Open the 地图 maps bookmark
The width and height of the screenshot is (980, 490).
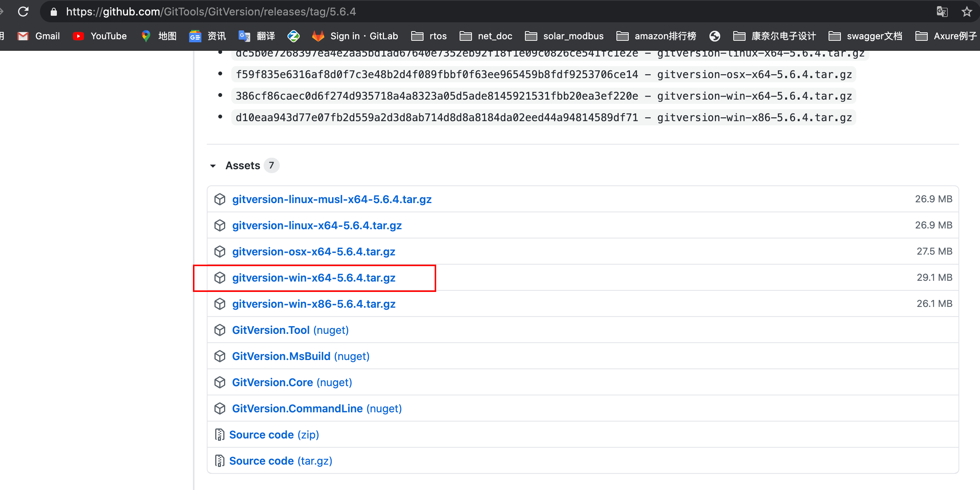(x=159, y=36)
